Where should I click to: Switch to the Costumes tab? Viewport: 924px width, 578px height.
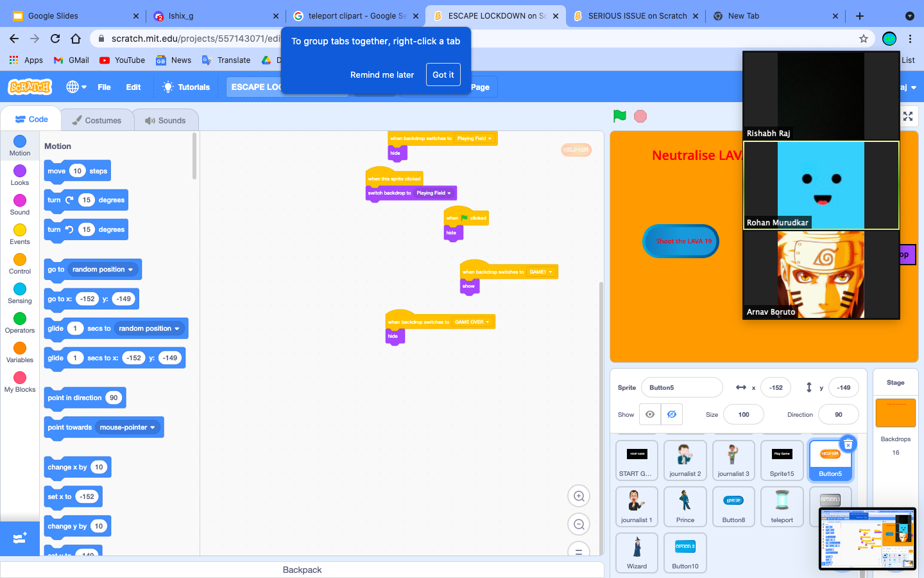[x=97, y=120]
